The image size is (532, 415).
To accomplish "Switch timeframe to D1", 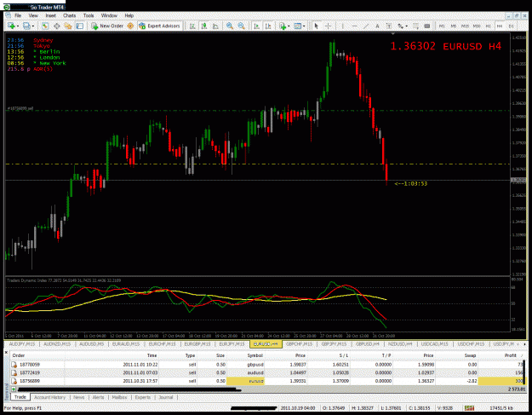I will click(511, 26).
